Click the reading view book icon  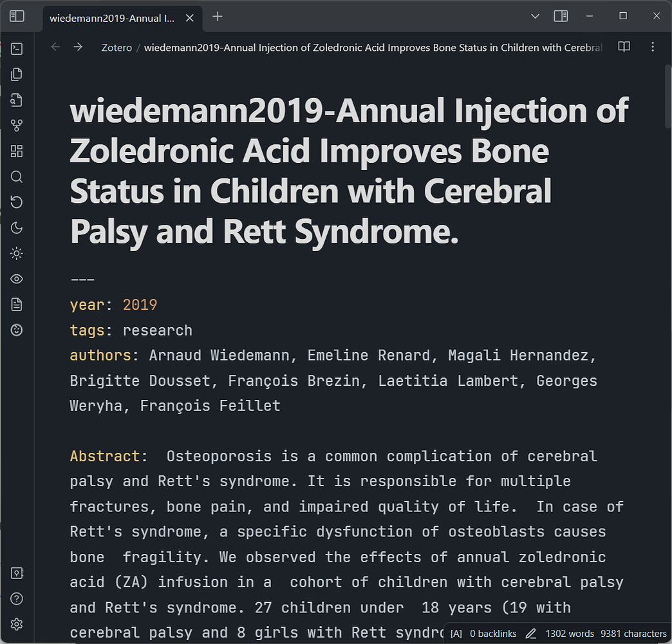coord(624,47)
